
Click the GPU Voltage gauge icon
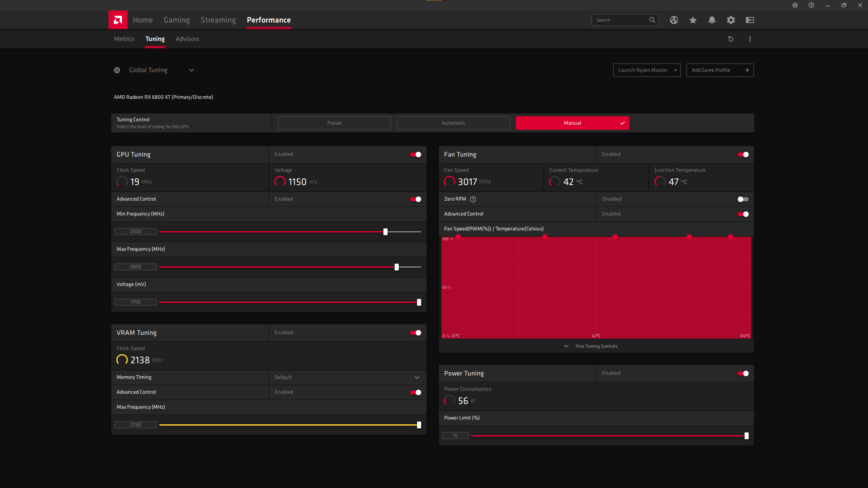280,181
